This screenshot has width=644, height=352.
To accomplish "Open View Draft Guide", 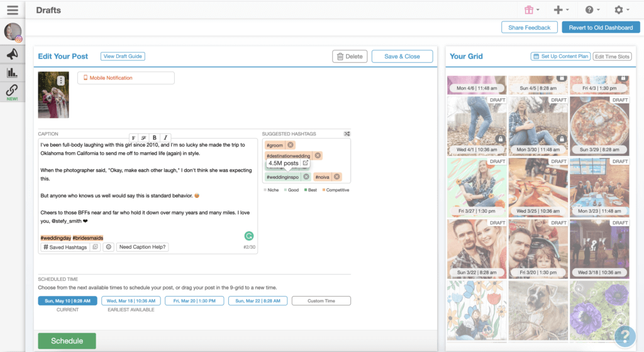I will coord(123,56).
